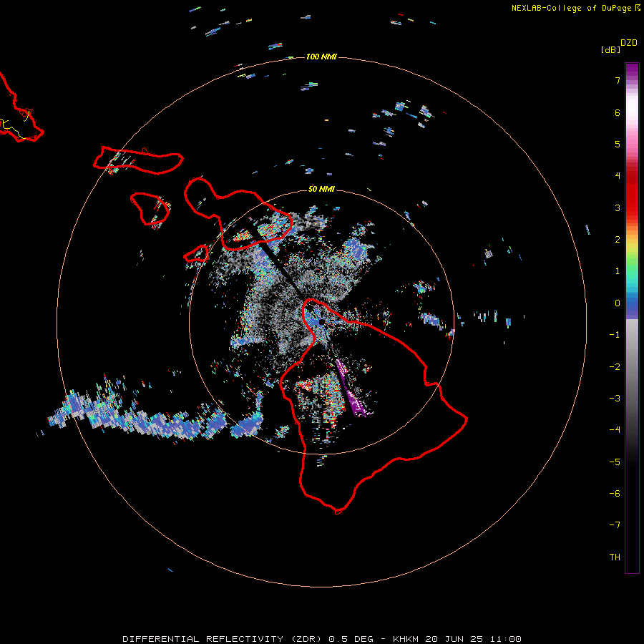This screenshot has width=644, height=644.
Task: Click the legend value -7
Action: [x=615, y=525]
